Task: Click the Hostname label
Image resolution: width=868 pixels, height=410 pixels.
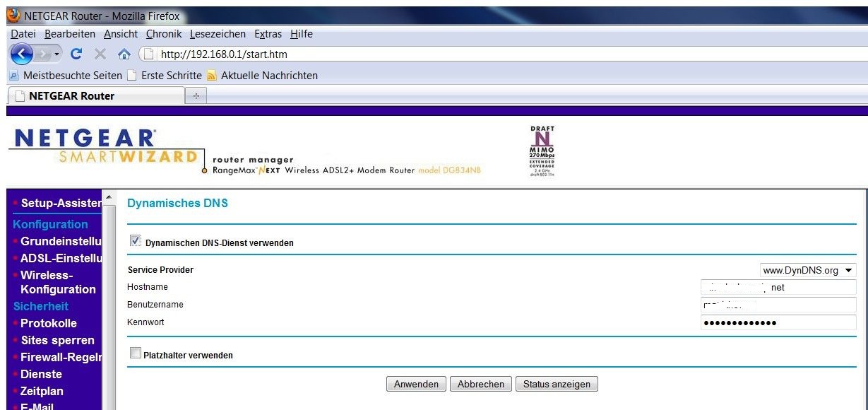Action: coord(148,287)
